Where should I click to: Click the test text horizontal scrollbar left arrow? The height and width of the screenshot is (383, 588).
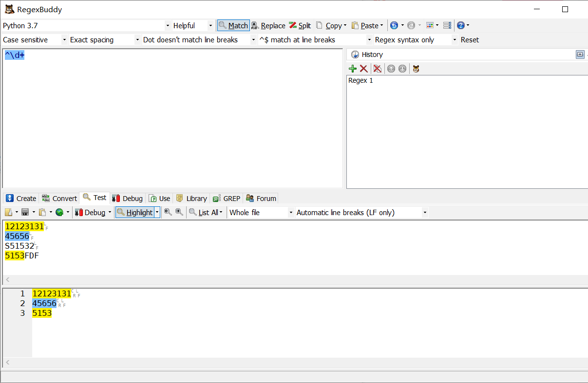[x=7, y=280]
